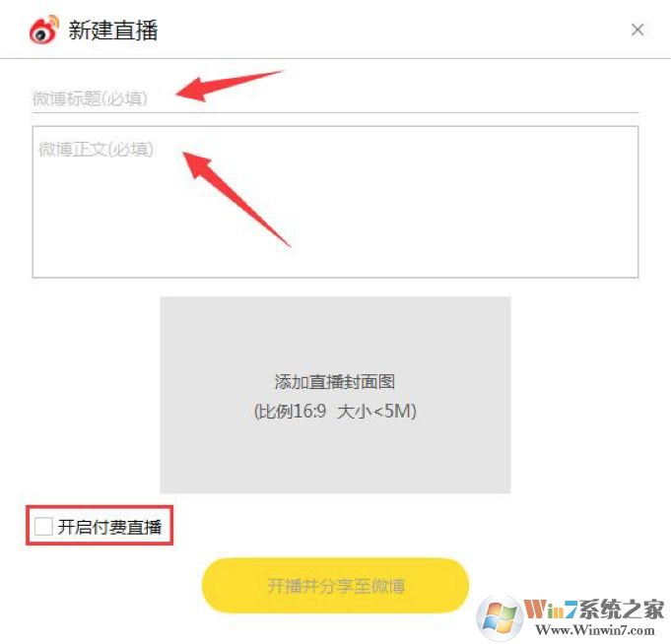Screen dimensions: 671x644
Task: Click the Win7系统之家 watermark text
Action: [x=594, y=609]
